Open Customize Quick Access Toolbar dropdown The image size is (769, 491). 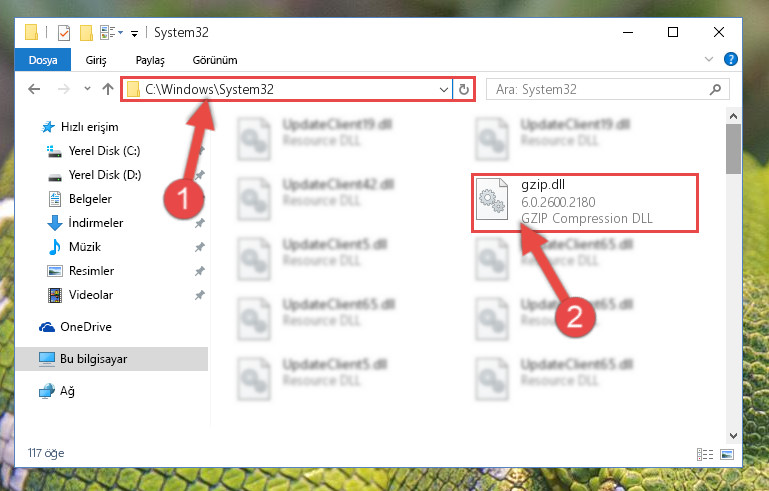[x=134, y=33]
